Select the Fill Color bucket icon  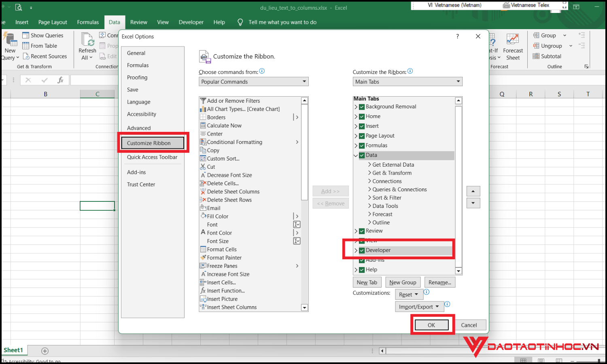[203, 216]
